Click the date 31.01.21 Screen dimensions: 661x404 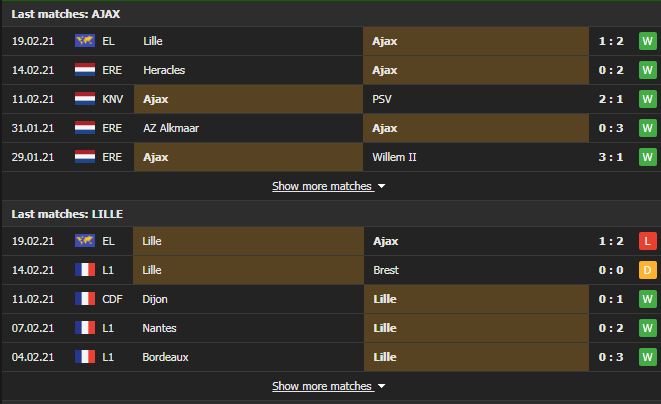tap(33, 128)
